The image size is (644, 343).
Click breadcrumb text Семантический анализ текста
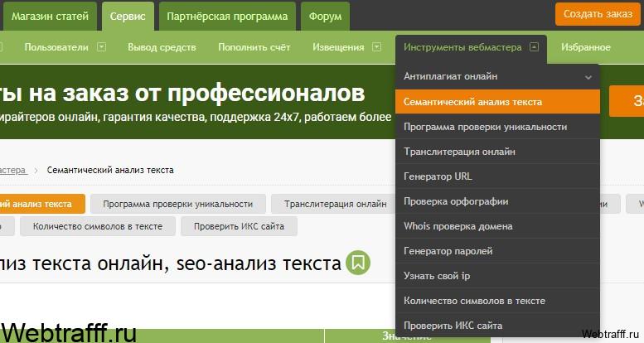110,170
